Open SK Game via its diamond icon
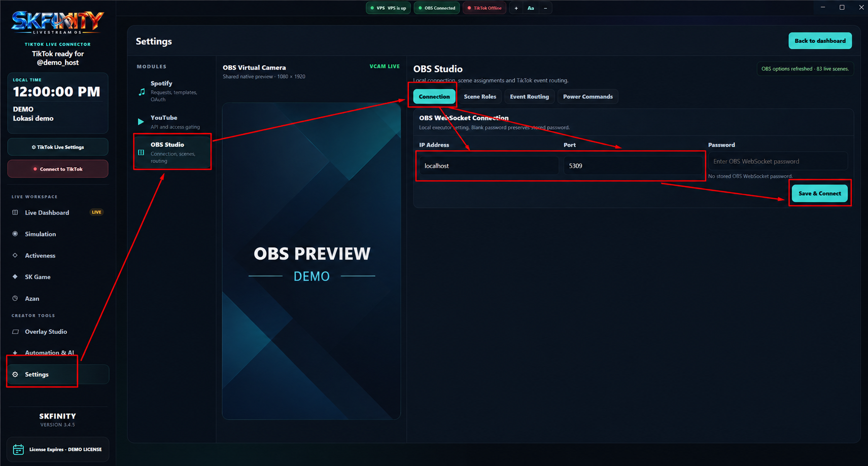 coord(15,277)
